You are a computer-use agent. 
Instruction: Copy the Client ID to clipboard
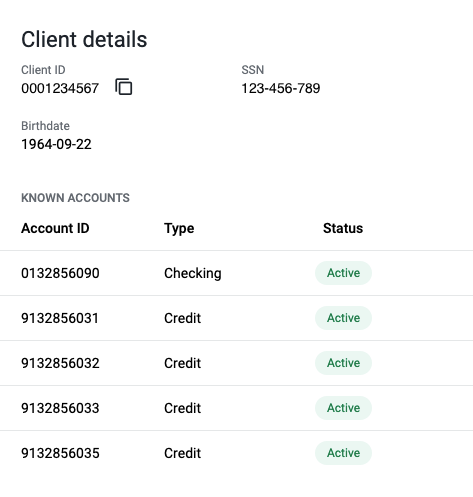coord(124,87)
